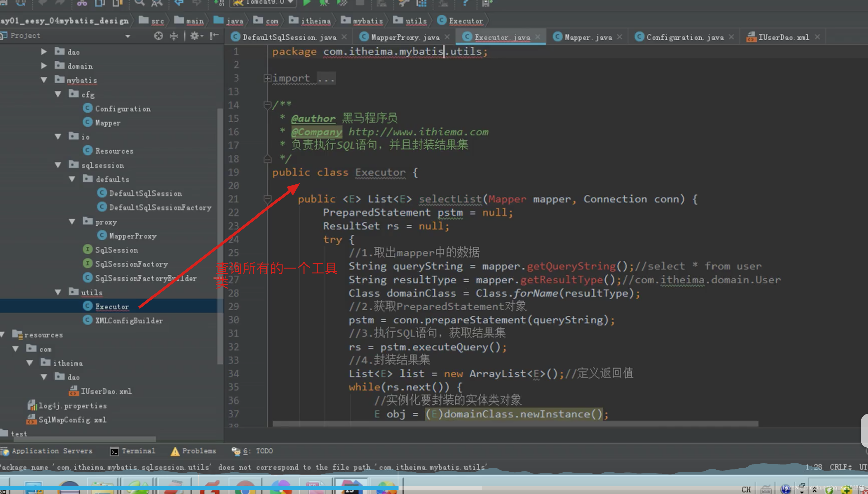
Task: Select Mapper class under cfg
Action: pos(102,122)
